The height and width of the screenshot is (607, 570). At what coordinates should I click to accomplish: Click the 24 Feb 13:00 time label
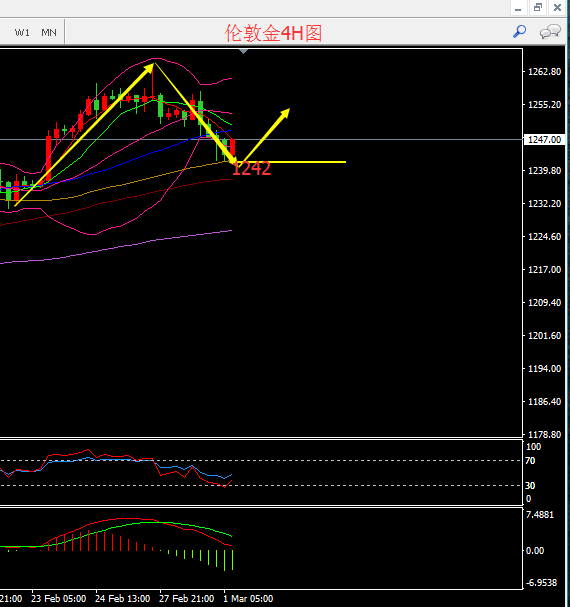click(x=123, y=598)
